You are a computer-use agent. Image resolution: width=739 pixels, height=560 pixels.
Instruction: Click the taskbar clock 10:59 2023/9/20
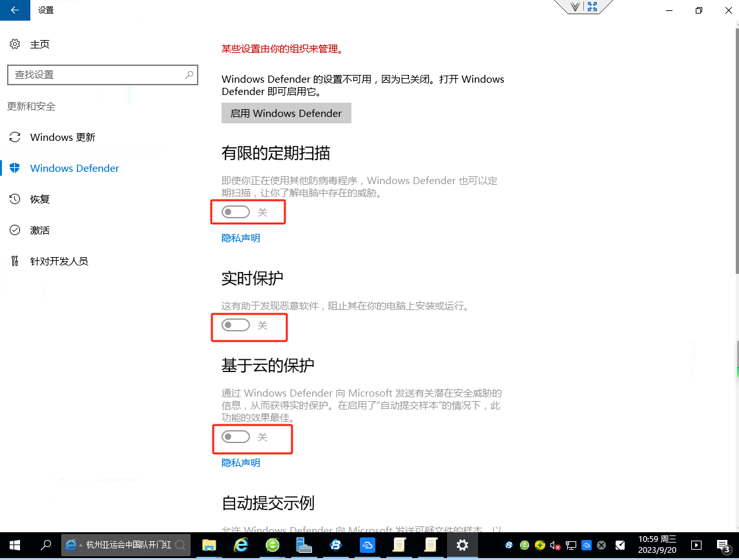click(x=657, y=545)
